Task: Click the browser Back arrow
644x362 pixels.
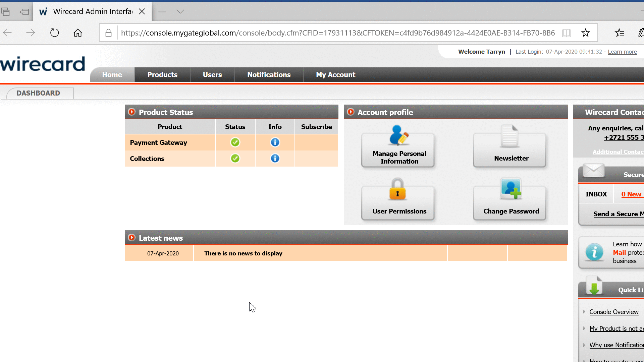Action: point(7,33)
